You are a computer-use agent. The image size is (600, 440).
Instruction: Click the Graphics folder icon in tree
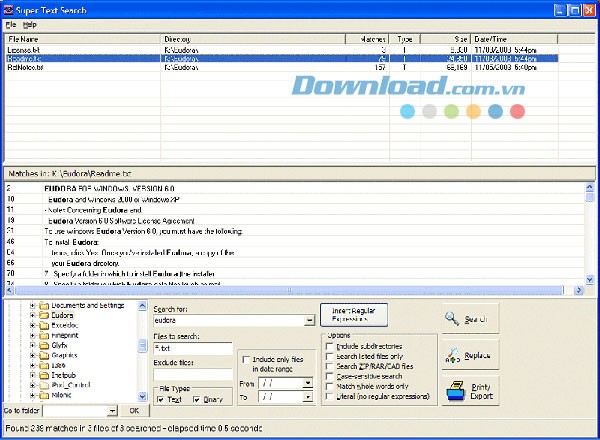tap(46, 353)
